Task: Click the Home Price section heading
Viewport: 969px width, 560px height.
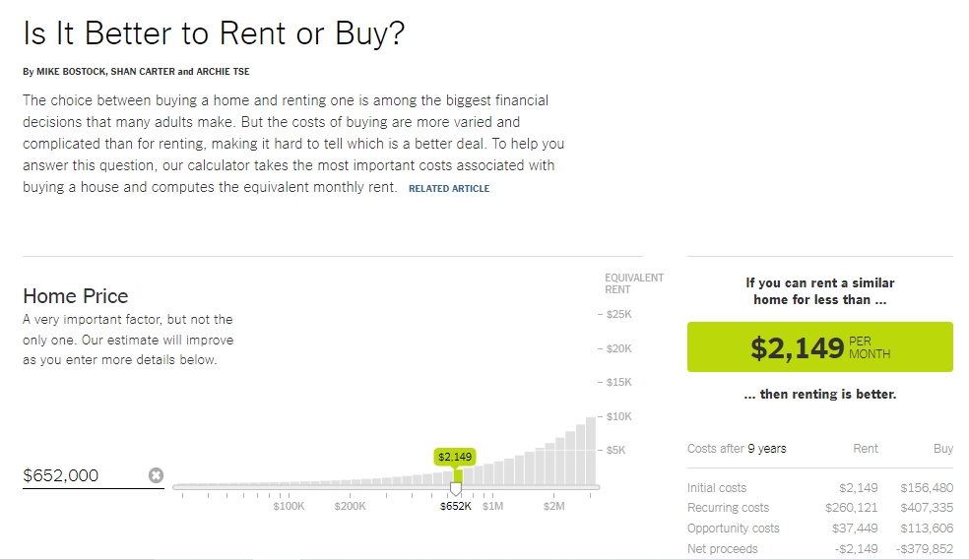Action: 76,296
